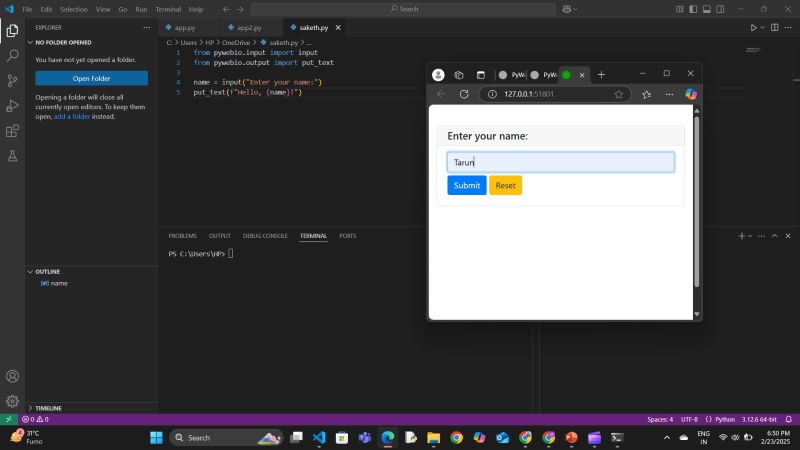Open browser tab actions menu icon
Viewport: 800px width, 450px height.
pos(481,75)
